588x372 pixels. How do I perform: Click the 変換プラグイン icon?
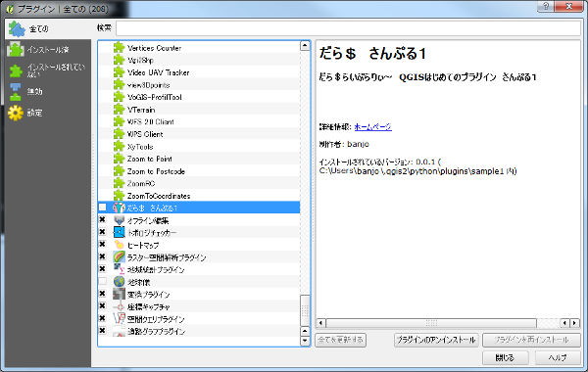(119, 294)
